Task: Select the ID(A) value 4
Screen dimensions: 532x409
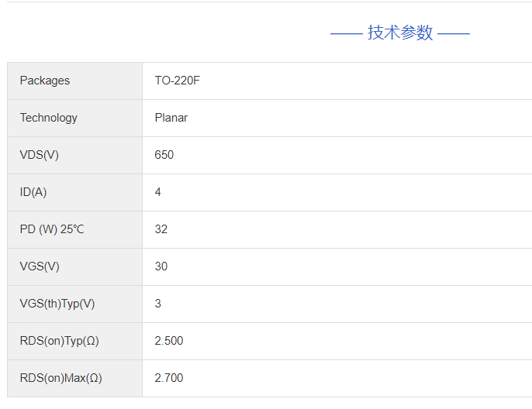Action: (x=157, y=192)
